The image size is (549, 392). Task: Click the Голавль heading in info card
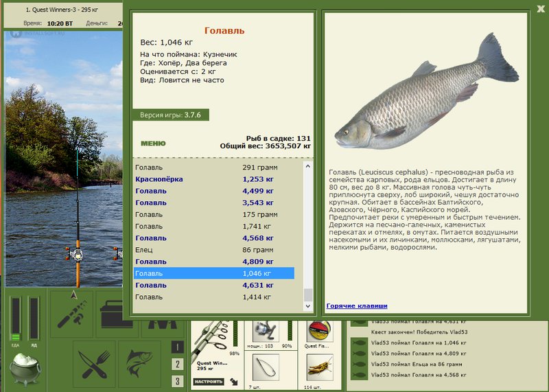point(224,31)
